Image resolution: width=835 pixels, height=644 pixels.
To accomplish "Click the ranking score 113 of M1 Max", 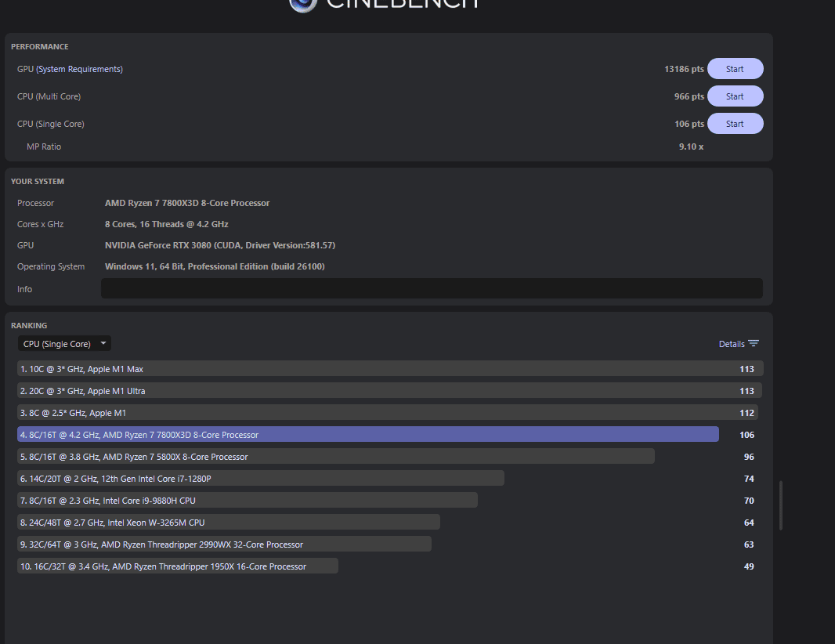I will (746, 369).
